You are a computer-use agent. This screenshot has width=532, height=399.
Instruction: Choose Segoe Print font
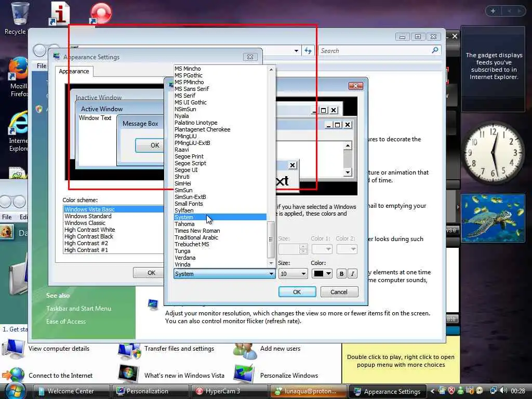pos(189,156)
